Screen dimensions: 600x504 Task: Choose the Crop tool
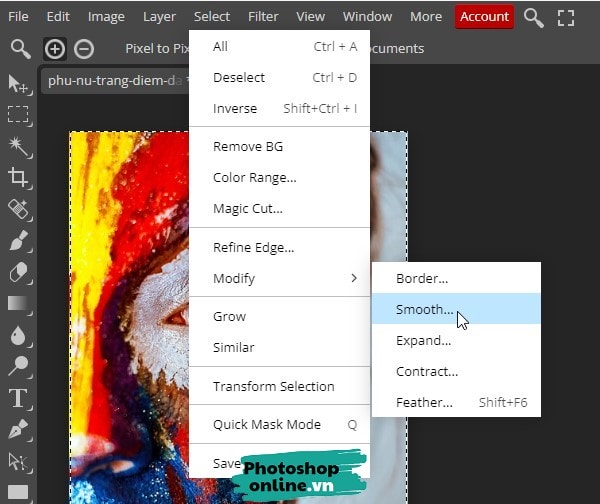[18, 178]
